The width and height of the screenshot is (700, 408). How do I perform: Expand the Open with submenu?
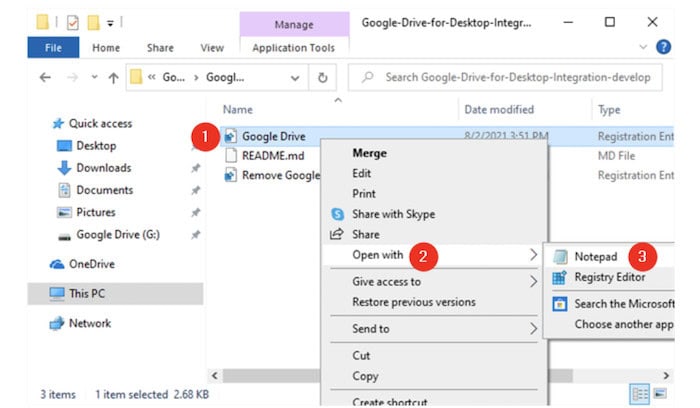pyautogui.click(x=433, y=255)
